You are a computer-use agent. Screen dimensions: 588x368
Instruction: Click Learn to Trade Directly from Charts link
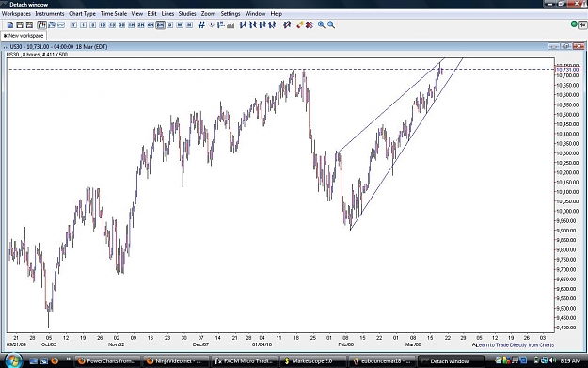pyautogui.click(x=515, y=344)
